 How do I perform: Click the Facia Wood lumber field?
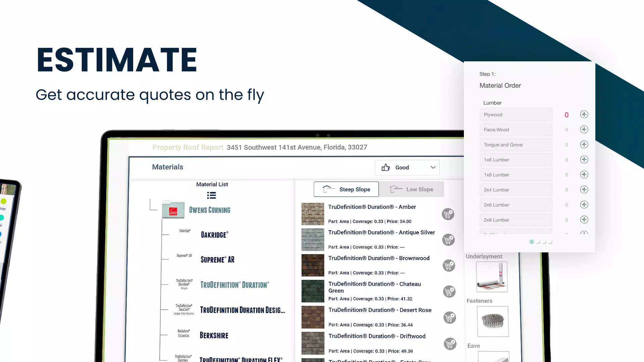click(516, 130)
